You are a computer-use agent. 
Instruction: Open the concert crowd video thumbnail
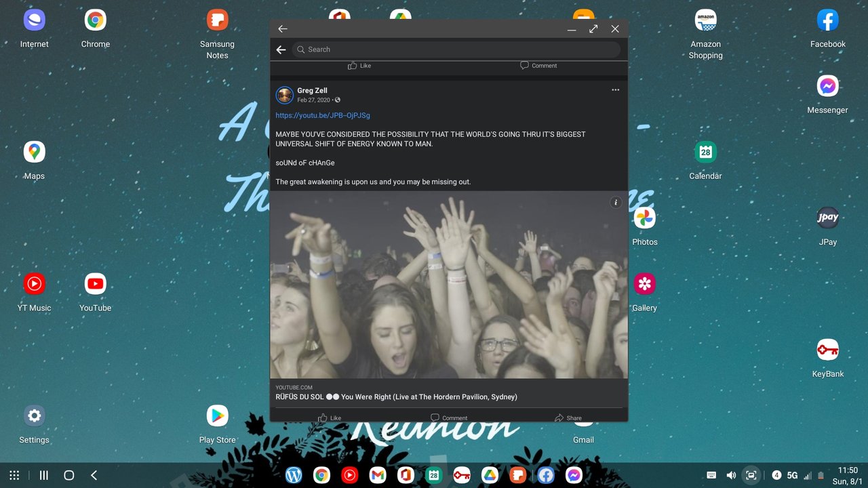[449, 285]
